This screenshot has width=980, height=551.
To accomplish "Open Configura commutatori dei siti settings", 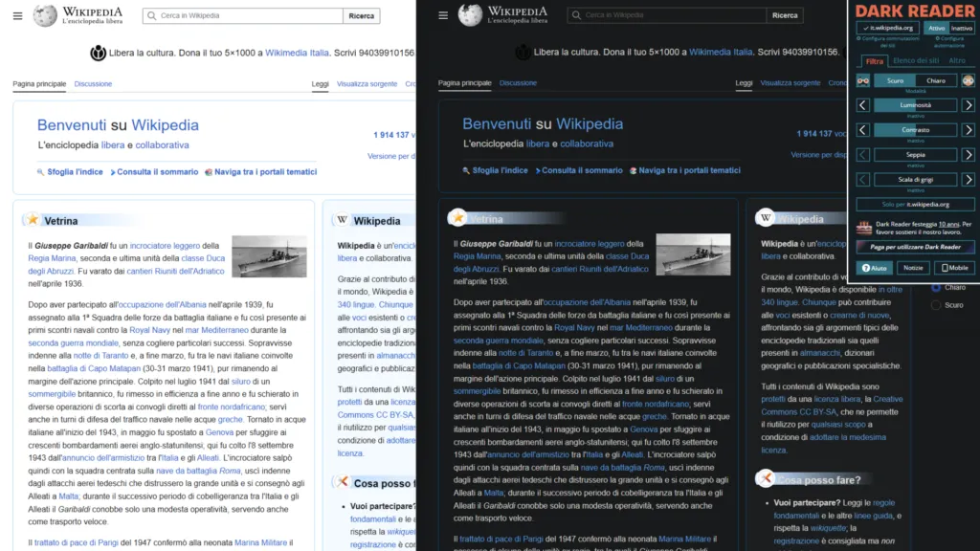I will [x=887, y=41].
